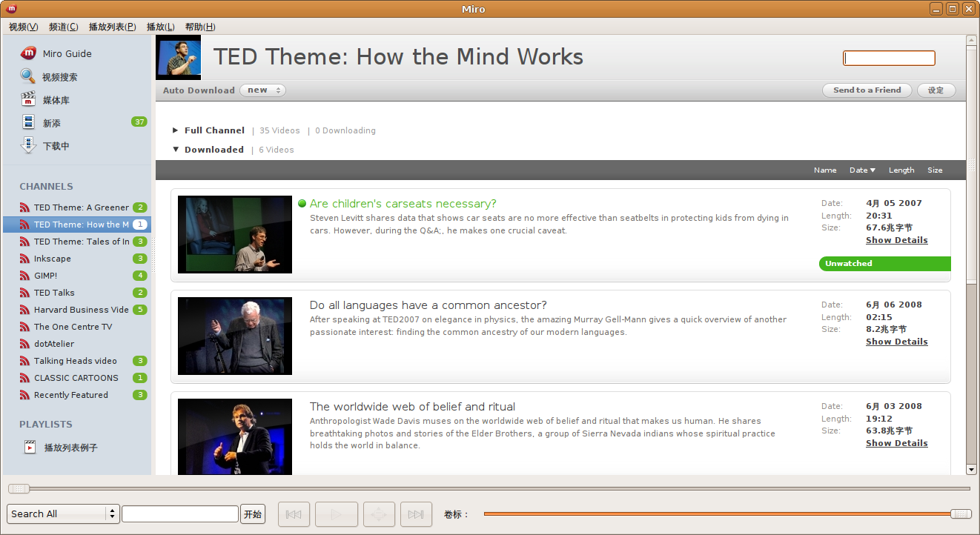
Task: Click the playback progress slider handle
Action: (19, 488)
